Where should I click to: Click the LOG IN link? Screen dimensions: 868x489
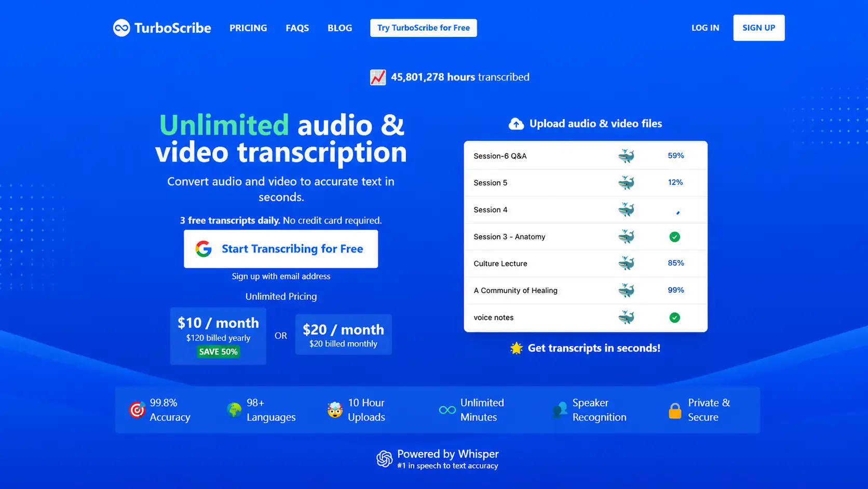(705, 28)
